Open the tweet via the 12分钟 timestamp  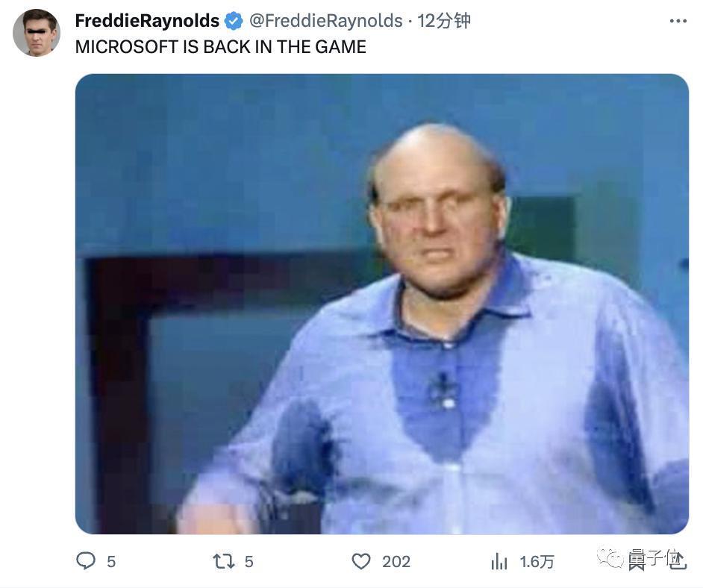pos(445,21)
